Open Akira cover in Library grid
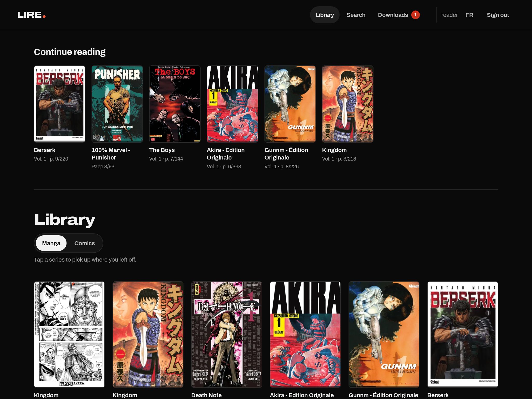Screen dimensions: 532x399 click(305, 335)
